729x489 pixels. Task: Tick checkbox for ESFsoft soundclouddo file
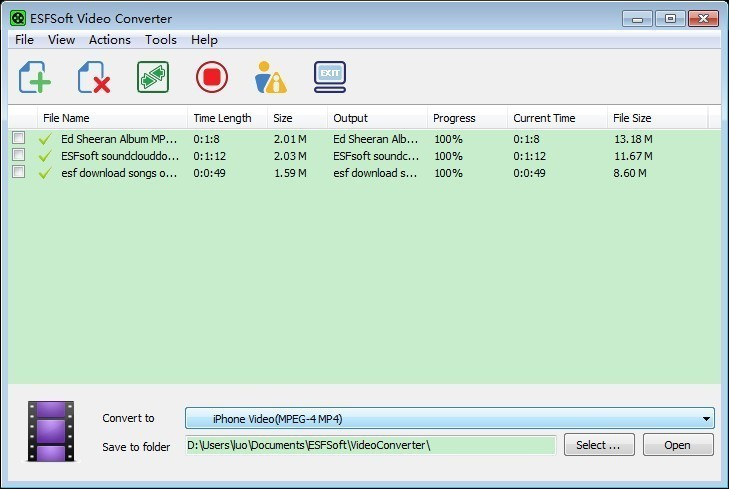19,154
